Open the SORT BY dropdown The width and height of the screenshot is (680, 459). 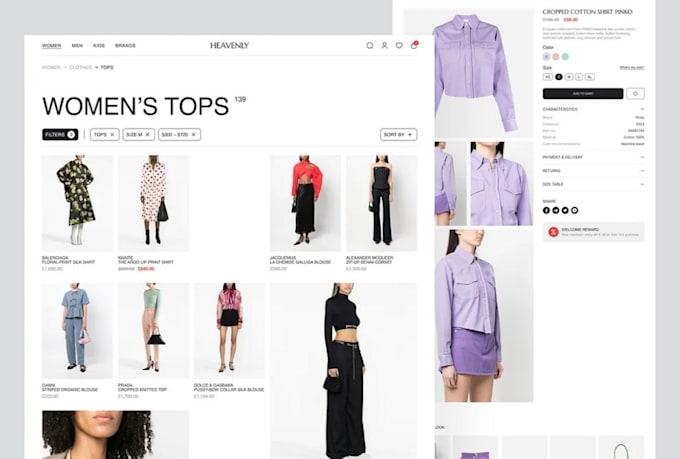click(399, 134)
